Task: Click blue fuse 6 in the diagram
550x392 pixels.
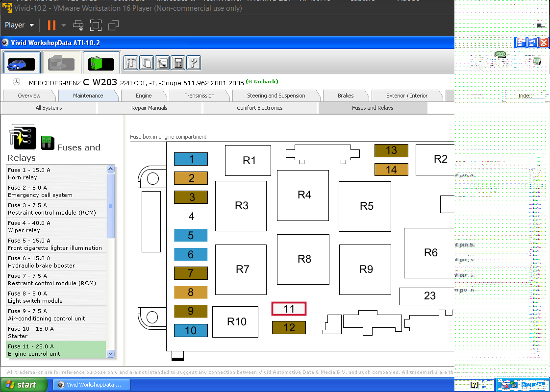Action: click(191, 254)
